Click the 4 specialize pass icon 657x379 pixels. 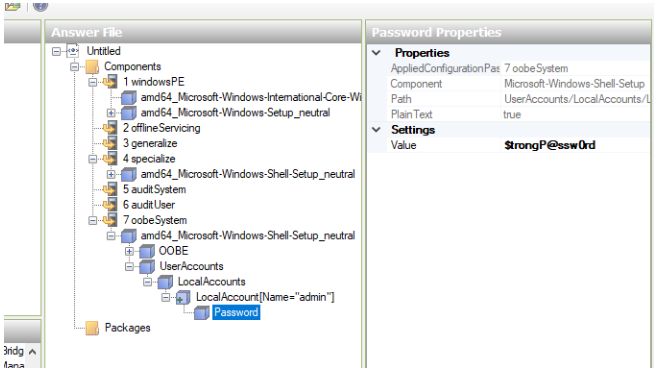tap(110, 159)
